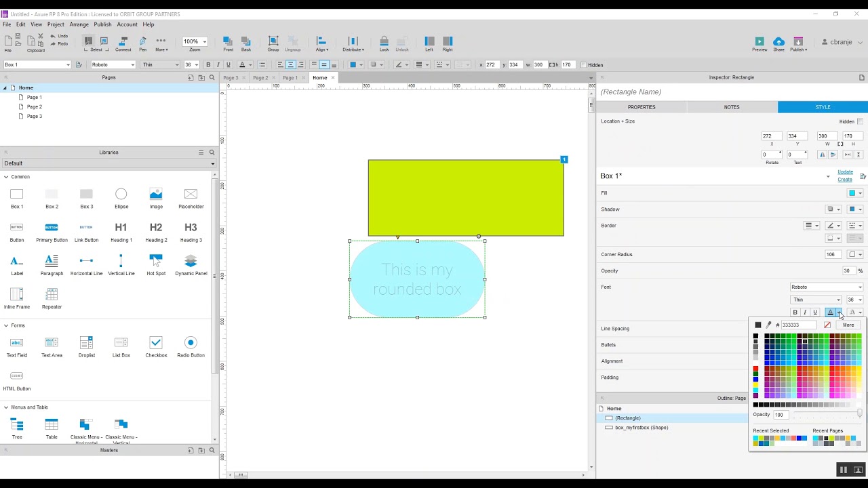The image size is (868, 488).
Task: Open the Project menu
Action: pyautogui.click(x=56, y=24)
